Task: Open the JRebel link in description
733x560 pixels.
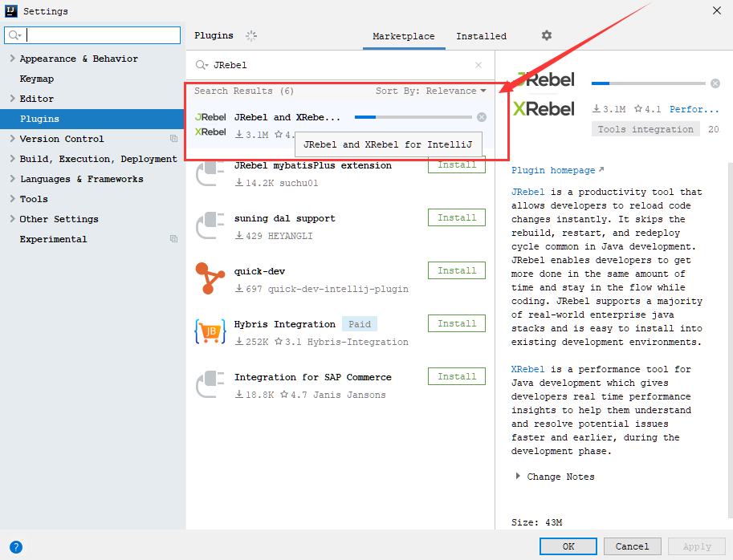Action: point(527,192)
